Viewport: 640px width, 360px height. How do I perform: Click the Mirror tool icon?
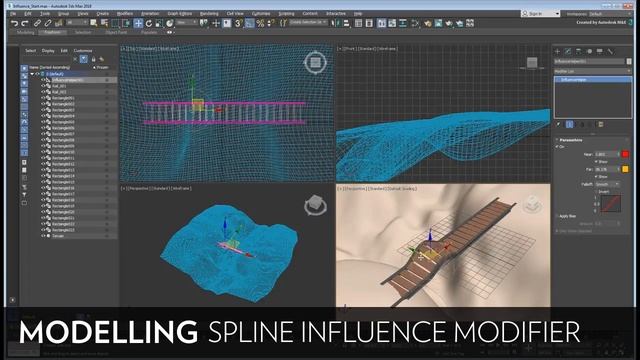(x=336, y=23)
